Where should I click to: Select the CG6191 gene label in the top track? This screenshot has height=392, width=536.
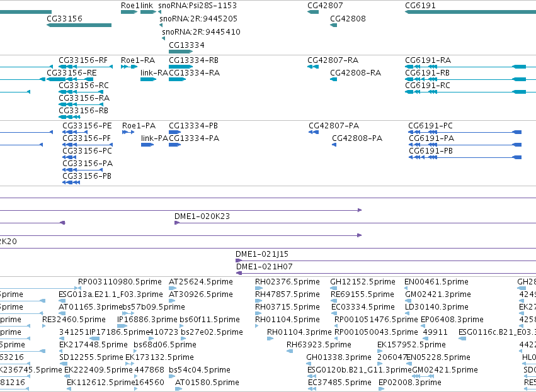coord(420,6)
